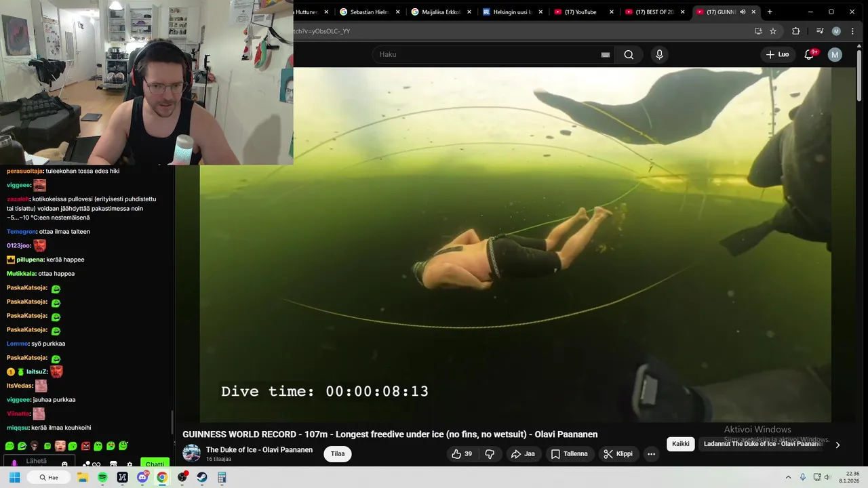Screen dimensions: 868x488
Task: Click the video title GUINNESS WORLD RECORD
Action: (x=390, y=434)
